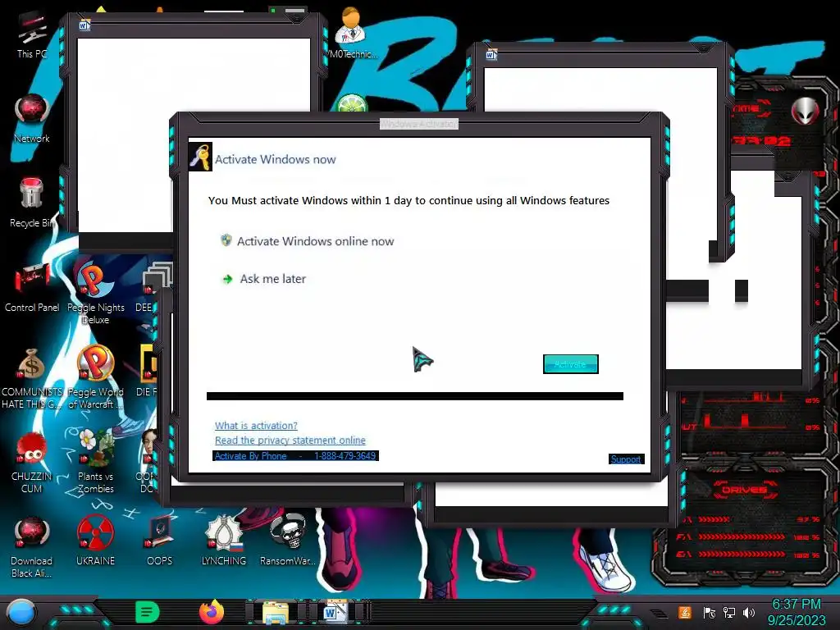
Task: Launch Peggle Nights Deluxe shortcut
Action: tap(95, 293)
